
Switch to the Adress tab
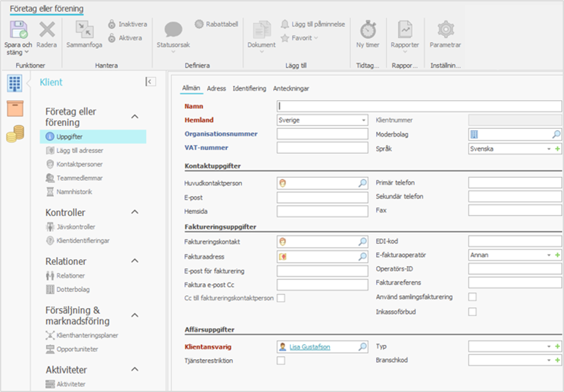click(x=217, y=89)
